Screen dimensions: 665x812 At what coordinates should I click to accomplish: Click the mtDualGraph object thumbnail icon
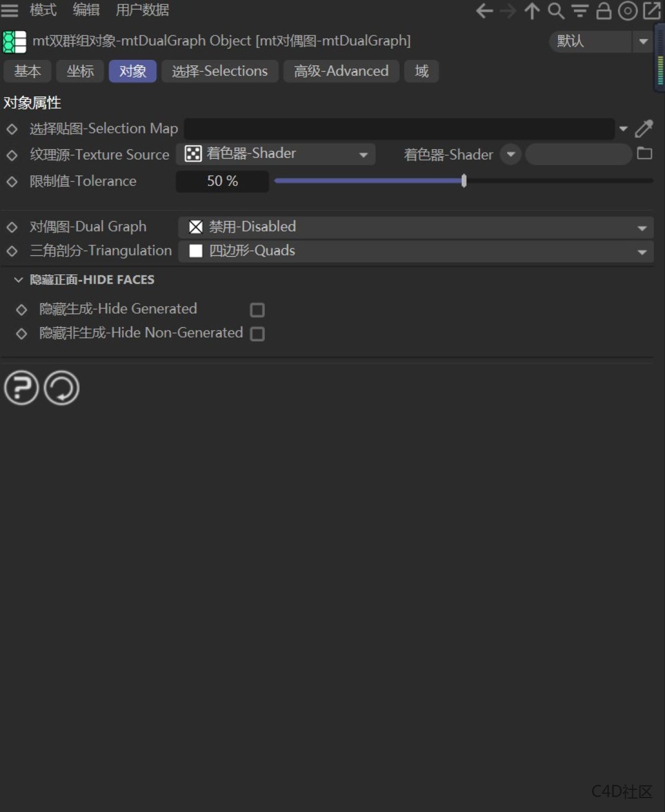(15, 40)
